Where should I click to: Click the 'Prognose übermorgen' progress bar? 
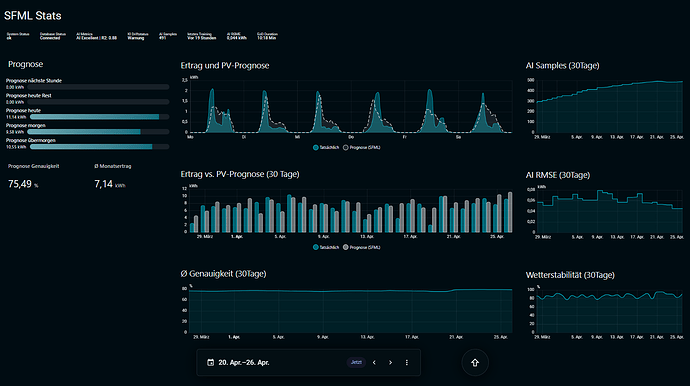point(99,147)
